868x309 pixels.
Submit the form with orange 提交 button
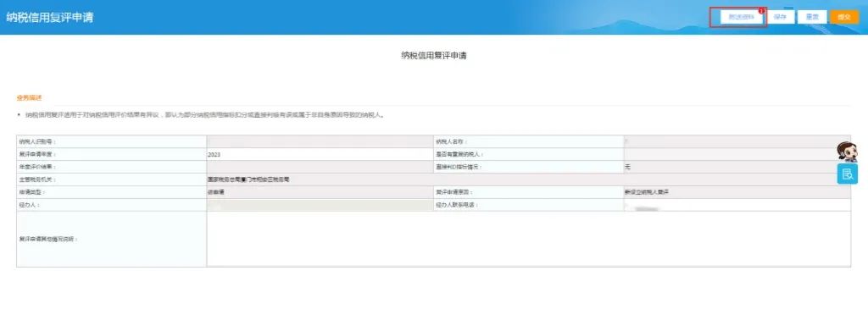[x=844, y=17]
